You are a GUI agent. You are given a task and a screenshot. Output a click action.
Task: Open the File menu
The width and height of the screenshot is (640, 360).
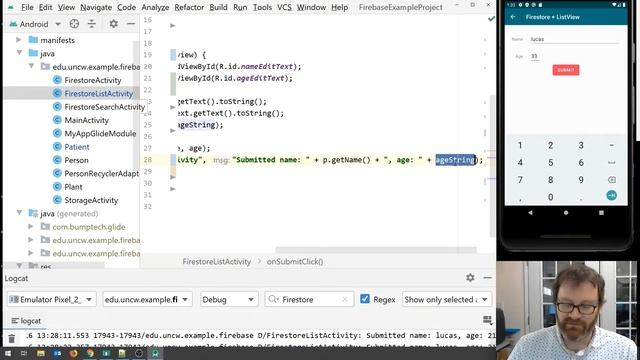[27, 7]
